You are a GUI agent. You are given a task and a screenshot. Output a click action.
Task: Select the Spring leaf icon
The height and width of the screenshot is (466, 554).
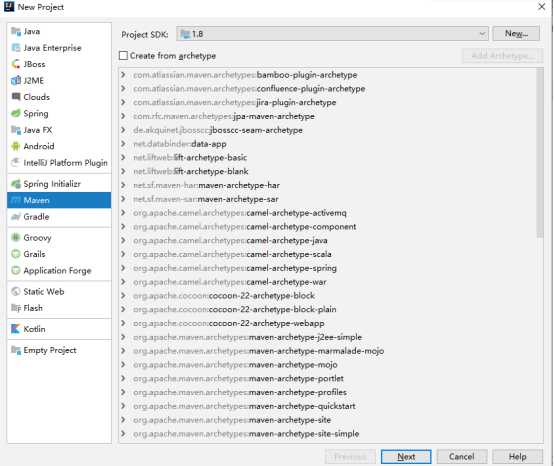[16, 113]
